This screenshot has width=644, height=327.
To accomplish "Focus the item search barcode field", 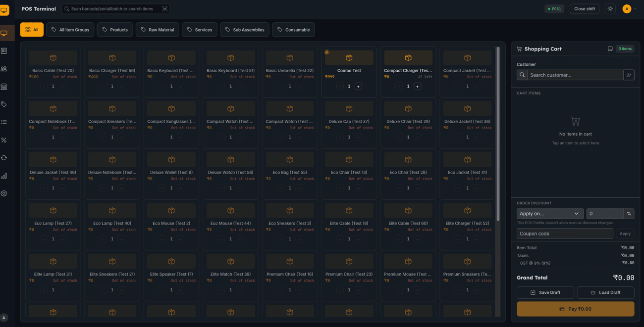I will coord(115,9).
